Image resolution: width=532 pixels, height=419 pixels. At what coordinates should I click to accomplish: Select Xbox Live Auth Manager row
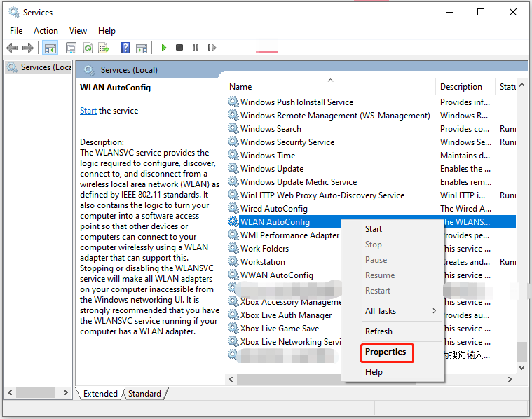click(x=285, y=315)
